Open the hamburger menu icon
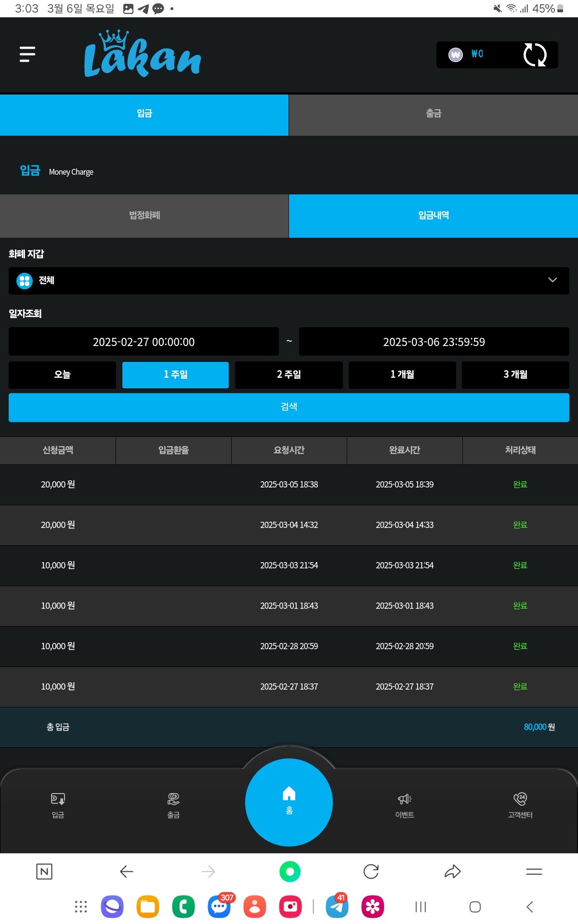Viewport: 578px width, 924px height. pyautogui.click(x=27, y=54)
